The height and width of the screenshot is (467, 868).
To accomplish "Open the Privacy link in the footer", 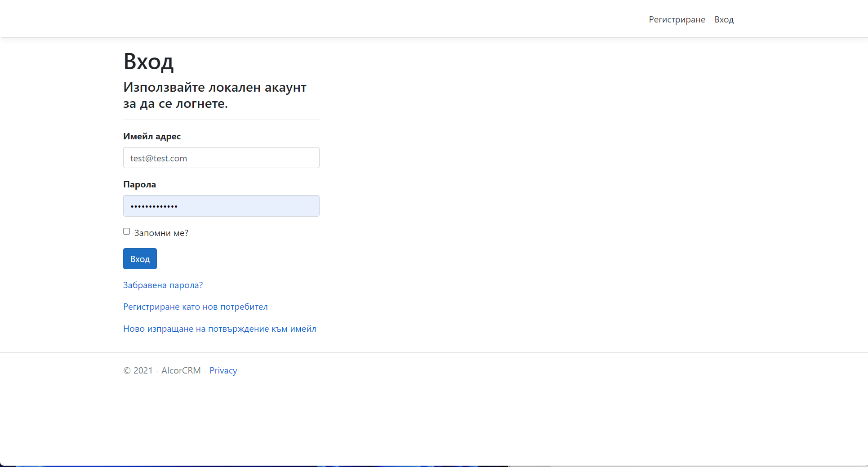I will point(223,370).
